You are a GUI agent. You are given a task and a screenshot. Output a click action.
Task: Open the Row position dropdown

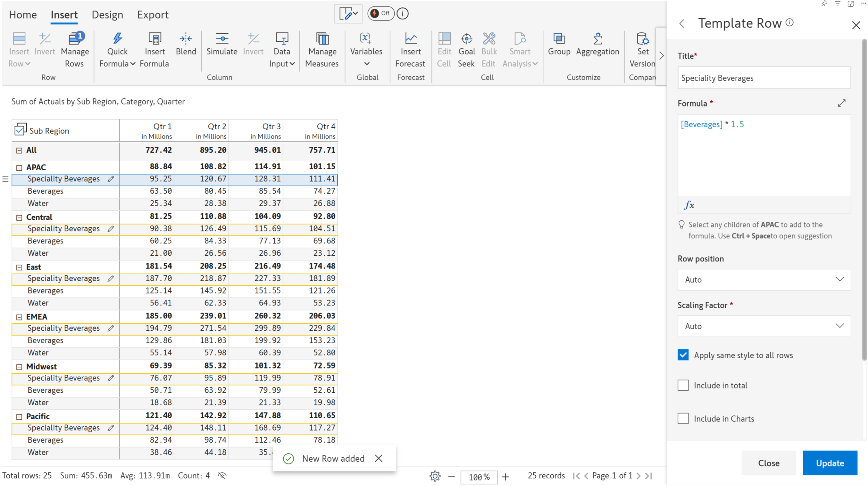(x=764, y=280)
